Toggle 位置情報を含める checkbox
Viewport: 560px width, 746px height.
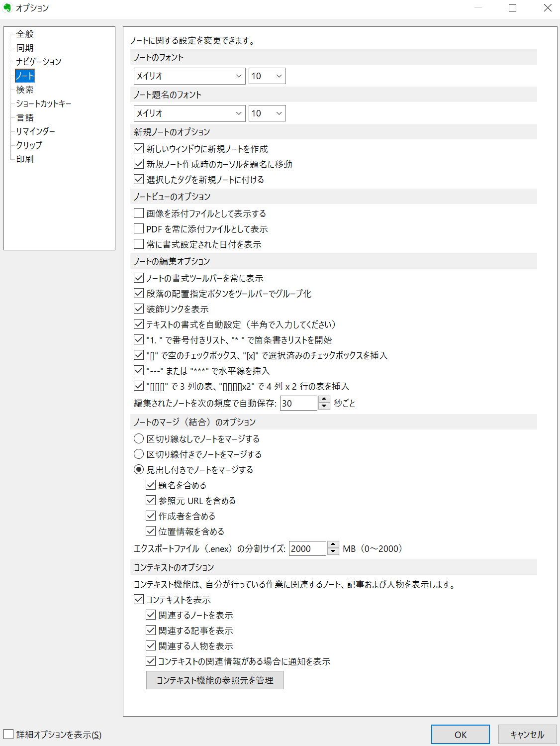tap(151, 531)
